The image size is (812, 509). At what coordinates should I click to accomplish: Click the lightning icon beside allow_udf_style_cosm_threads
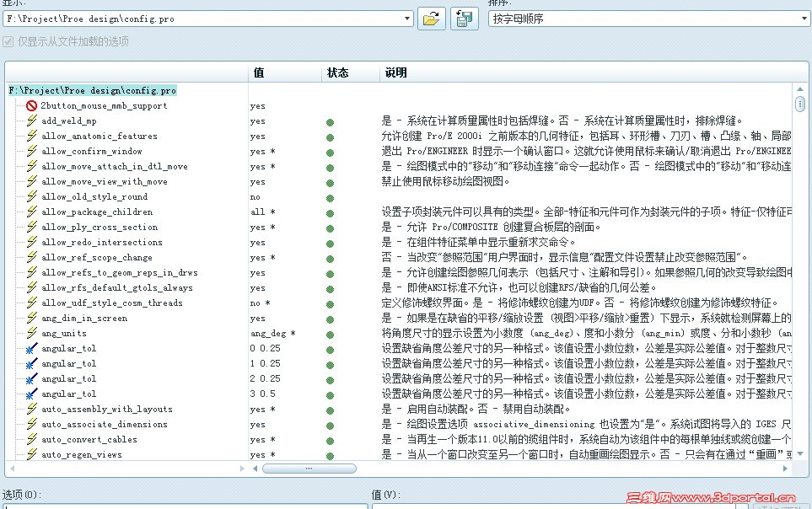pos(32,303)
